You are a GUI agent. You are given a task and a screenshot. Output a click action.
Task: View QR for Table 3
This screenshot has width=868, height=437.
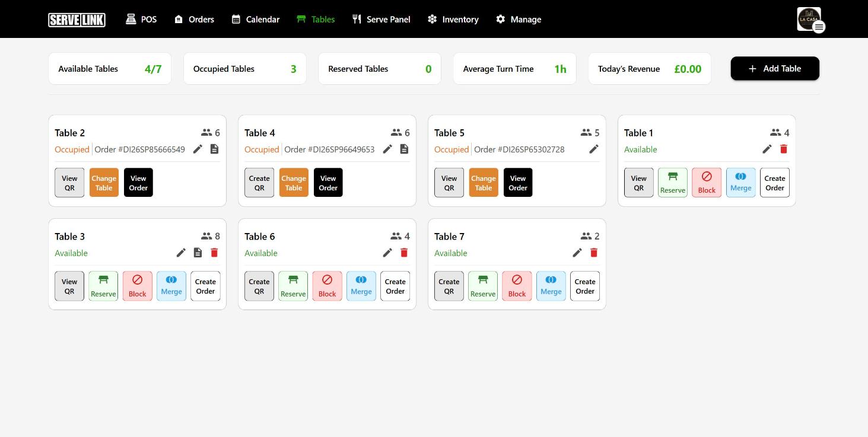point(69,286)
